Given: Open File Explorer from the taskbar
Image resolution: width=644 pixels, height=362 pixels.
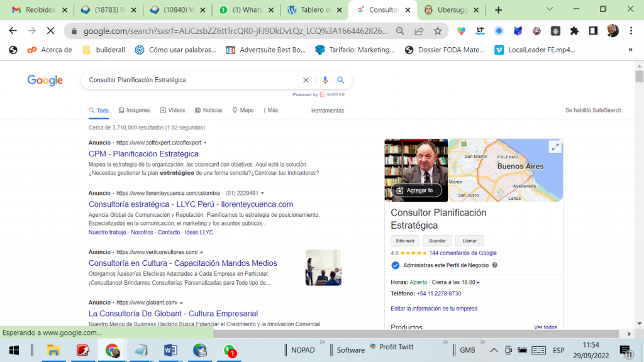Looking at the screenshot, I should tap(53, 350).
